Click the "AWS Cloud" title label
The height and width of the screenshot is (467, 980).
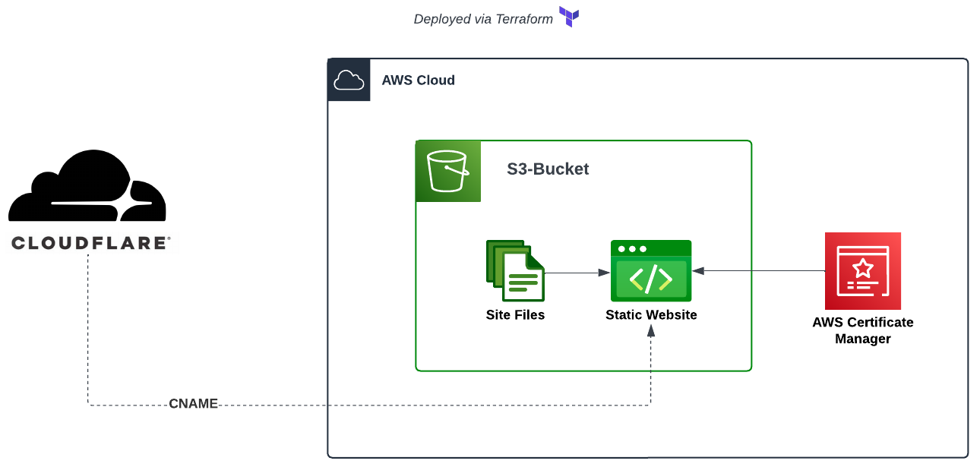[x=418, y=80]
